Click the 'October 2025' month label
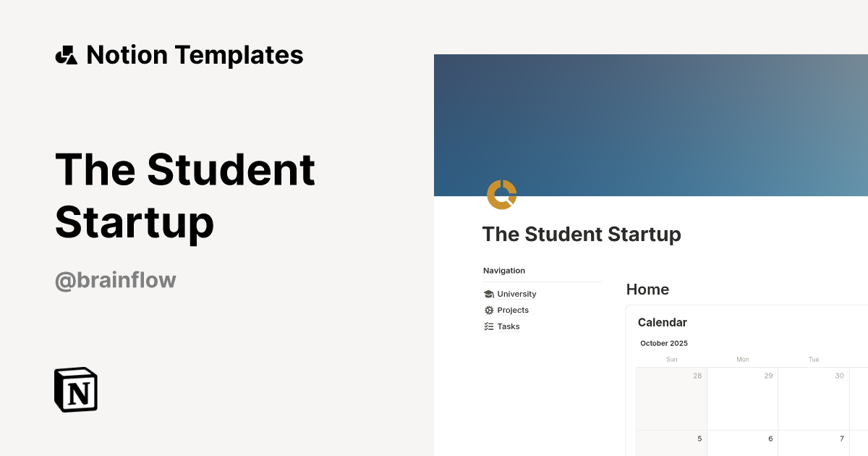This screenshot has height=456, width=868. 663,343
